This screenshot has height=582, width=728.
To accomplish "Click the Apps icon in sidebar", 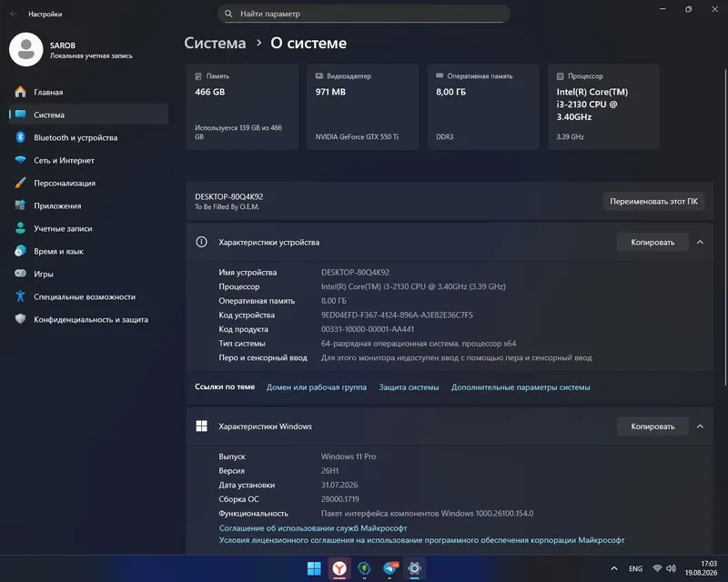I will coord(20,206).
